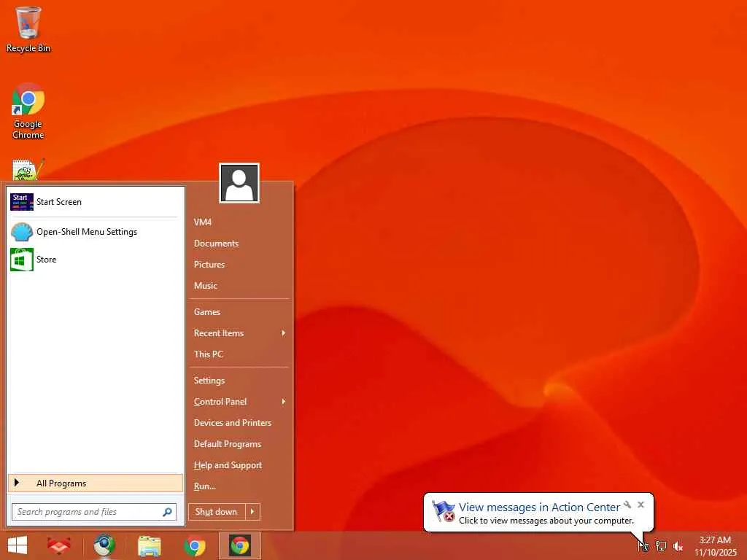Open View messages in Action Center link

[539, 507]
